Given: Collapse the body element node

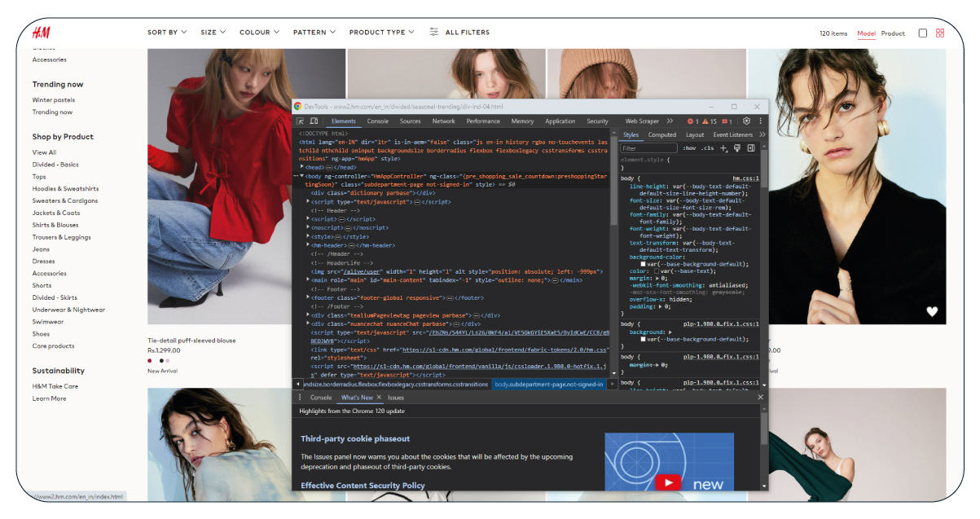Looking at the screenshot, I should tap(302, 176).
